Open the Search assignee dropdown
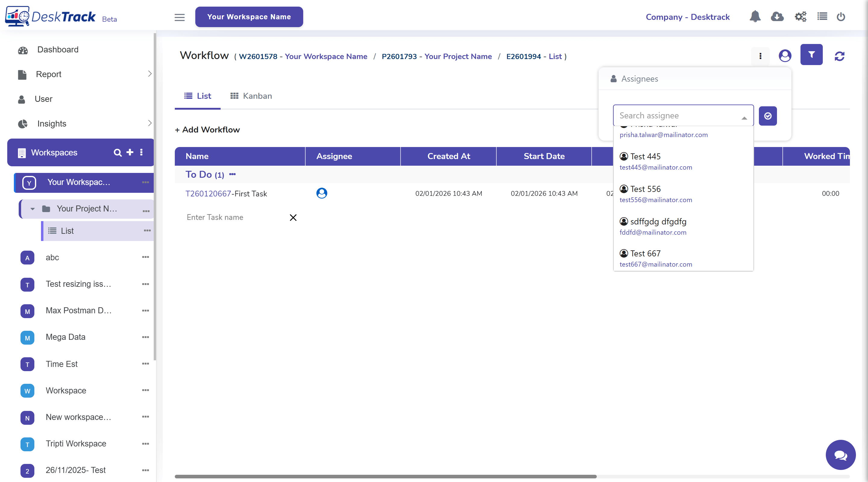868x482 pixels. 683,116
